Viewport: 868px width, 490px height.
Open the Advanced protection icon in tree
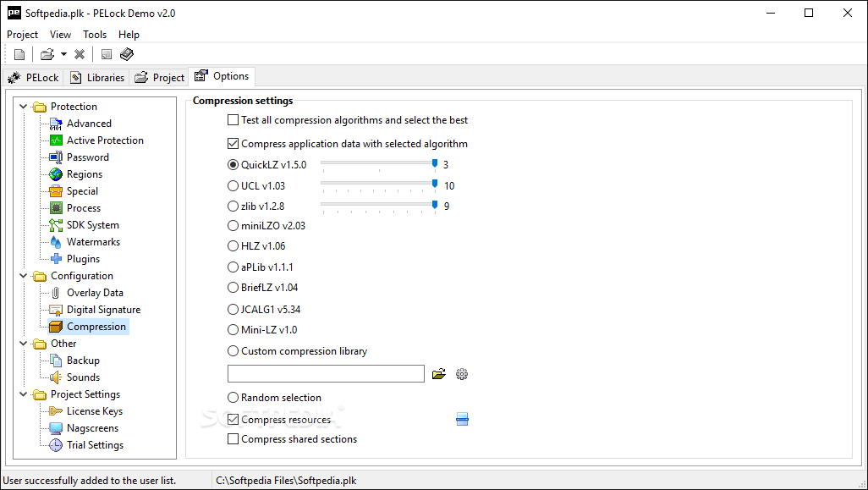click(x=56, y=124)
